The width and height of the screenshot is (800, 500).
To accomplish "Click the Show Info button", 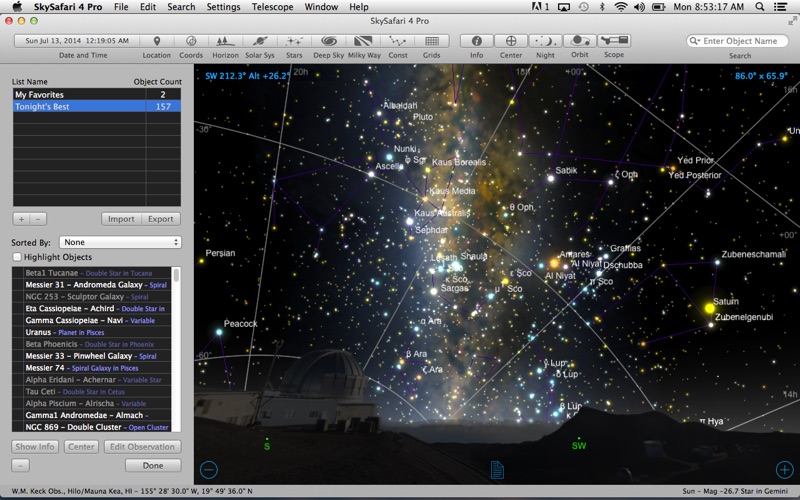I will pyautogui.click(x=35, y=447).
